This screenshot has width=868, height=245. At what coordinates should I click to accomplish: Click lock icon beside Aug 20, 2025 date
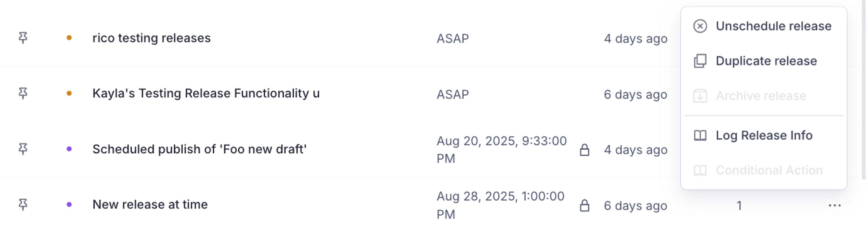[584, 150]
